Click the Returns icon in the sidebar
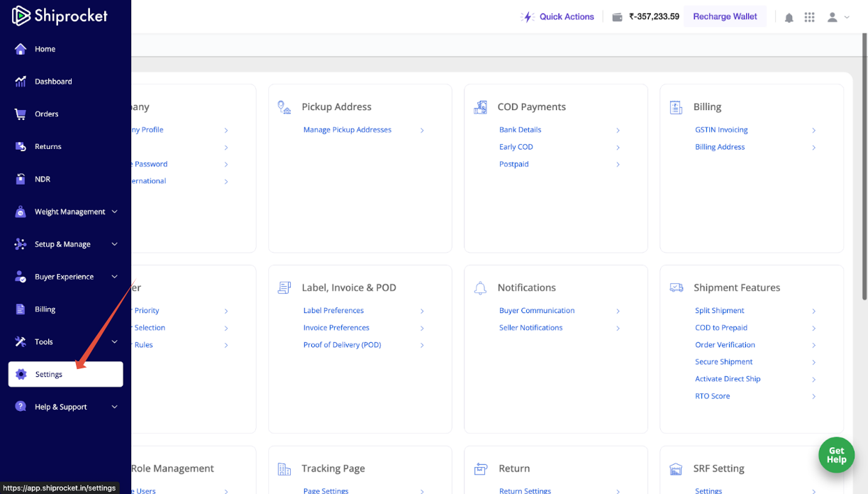 point(21,146)
